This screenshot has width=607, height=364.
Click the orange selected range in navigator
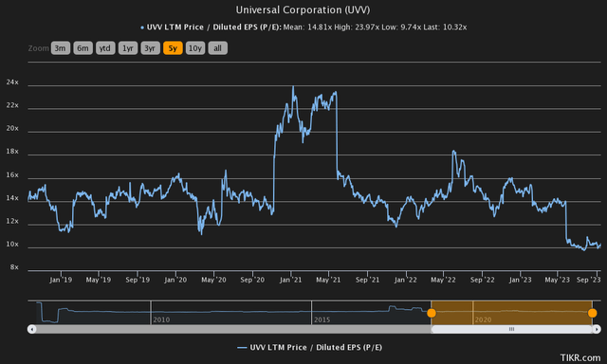tap(512, 313)
